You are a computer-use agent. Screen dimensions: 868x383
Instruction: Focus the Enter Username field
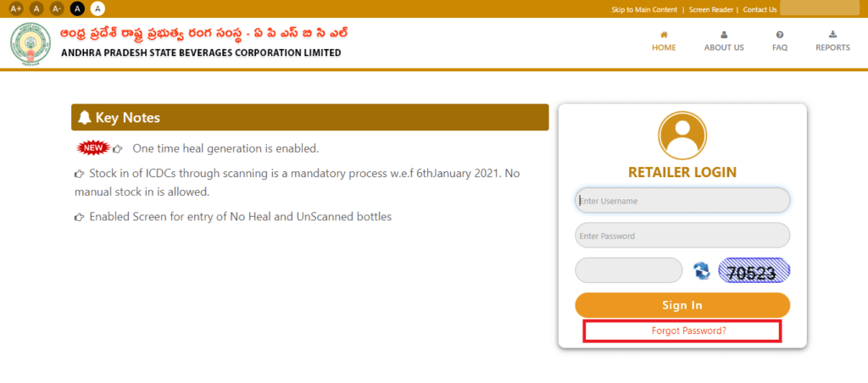coord(682,200)
